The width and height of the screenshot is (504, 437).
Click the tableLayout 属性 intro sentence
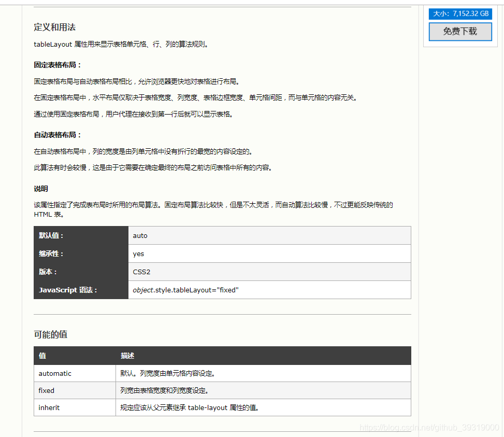click(x=121, y=45)
